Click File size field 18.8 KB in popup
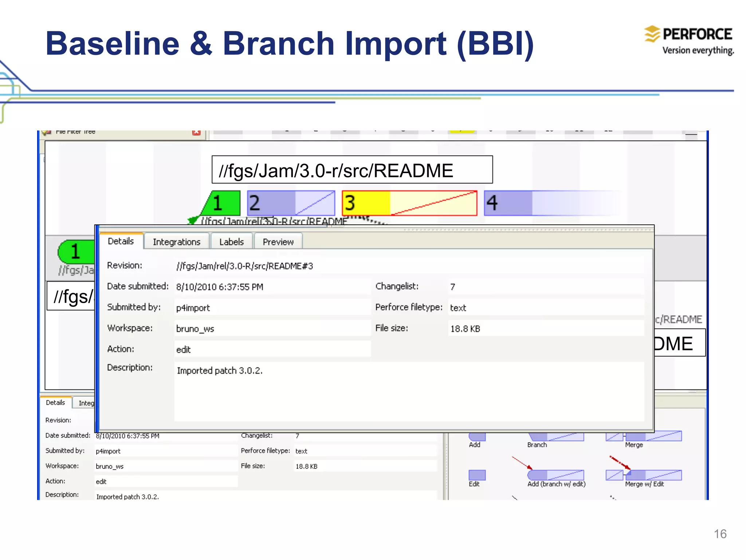The image size is (746, 560). tap(546, 329)
